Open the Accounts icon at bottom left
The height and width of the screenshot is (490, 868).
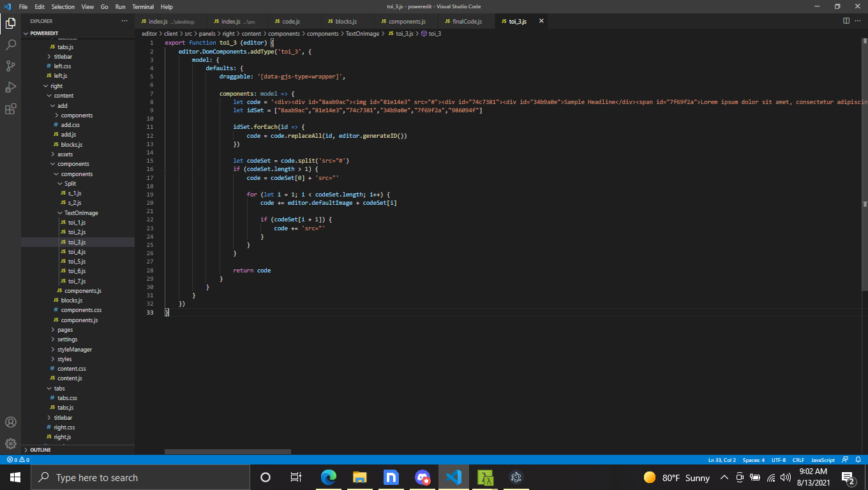click(10, 422)
